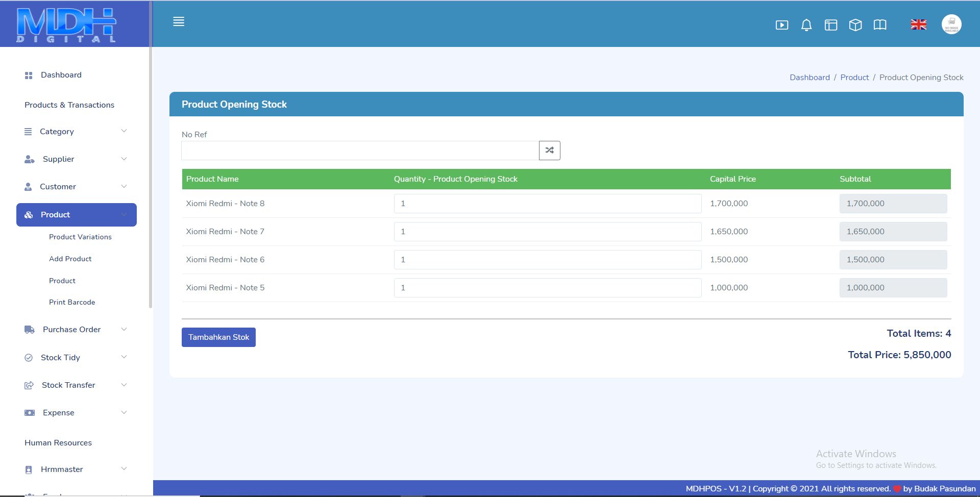Select Purchase Order in the sidebar
Screen dimensions: 980x497
click(71, 330)
